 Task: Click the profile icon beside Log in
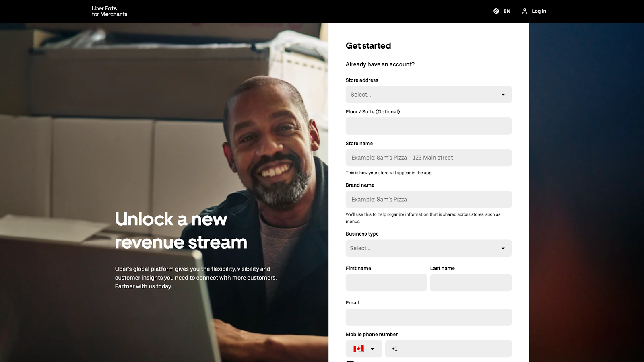[524, 11]
